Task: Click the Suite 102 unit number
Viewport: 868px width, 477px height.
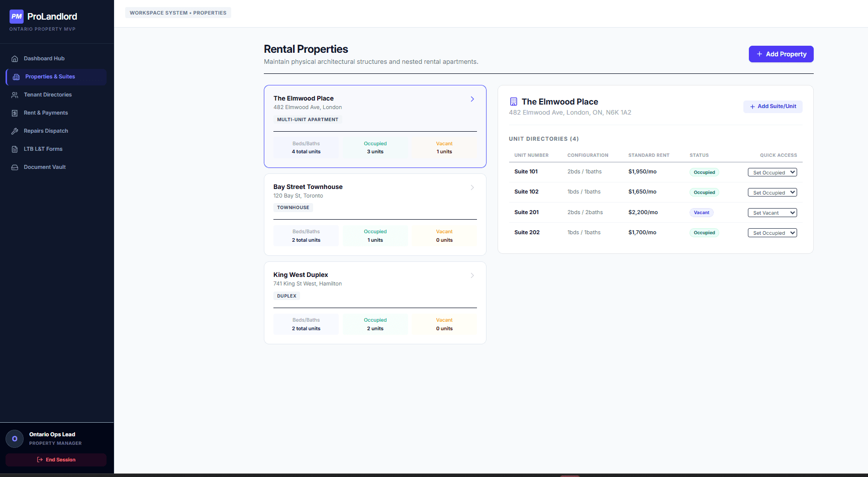Action: (526, 192)
